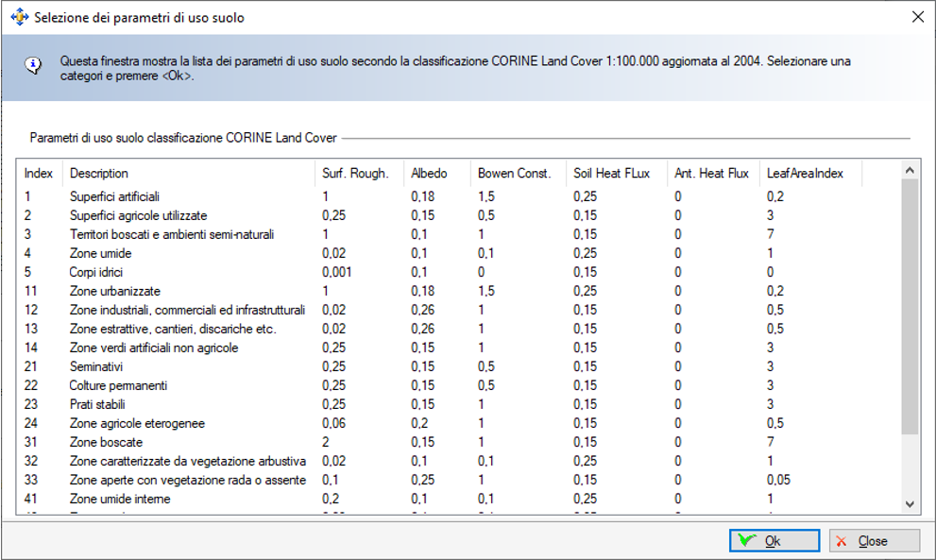Select the Superfici artificiali row
936x560 pixels.
coord(114,196)
